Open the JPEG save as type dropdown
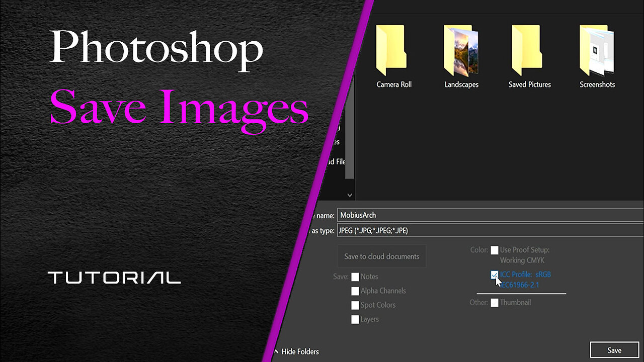Image resolution: width=644 pixels, height=362 pixels. click(x=491, y=231)
